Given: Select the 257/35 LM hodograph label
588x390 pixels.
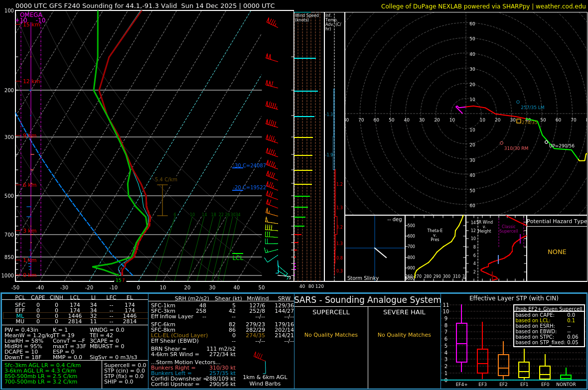Looking at the screenshot, I should [x=532, y=107].
